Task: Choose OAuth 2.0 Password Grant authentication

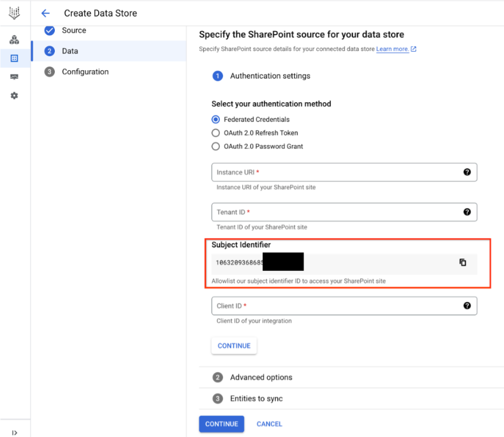Action: tap(216, 146)
